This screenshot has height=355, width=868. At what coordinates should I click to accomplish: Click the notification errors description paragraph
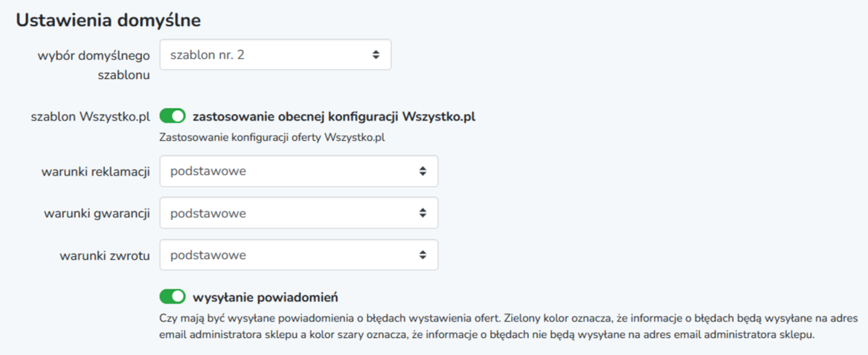(509, 327)
